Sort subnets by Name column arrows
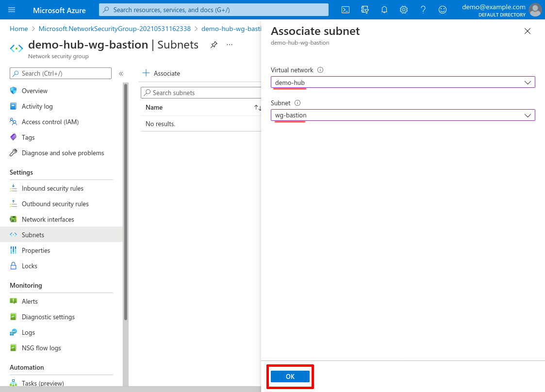This screenshot has width=545, height=392. tap(257, 107)
